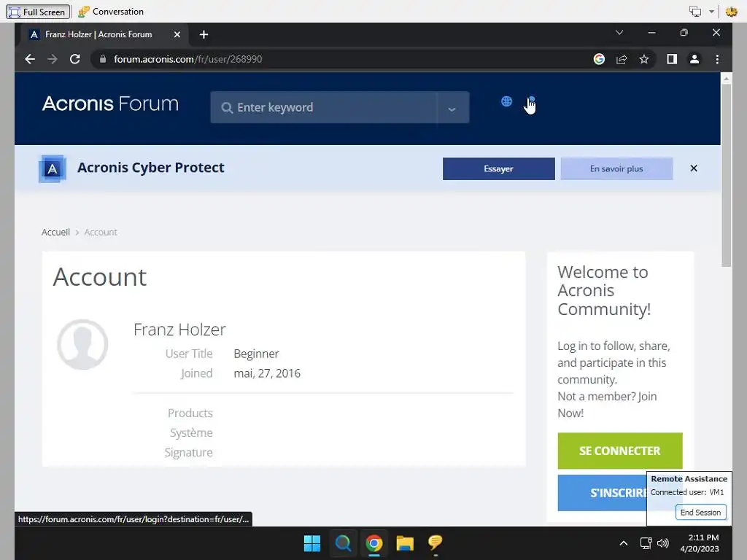Viewport: 747px width, 560px height.
Task: Expand the display dropdown arrow in top toolbar
Action: click(711, 12)
